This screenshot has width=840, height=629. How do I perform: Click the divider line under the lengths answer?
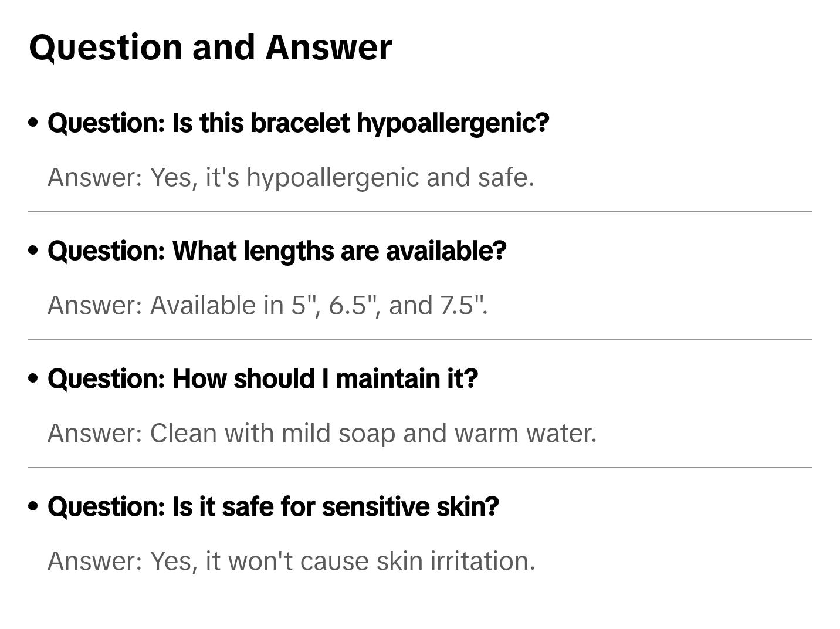pyautogui.click(x=419, y=340)
